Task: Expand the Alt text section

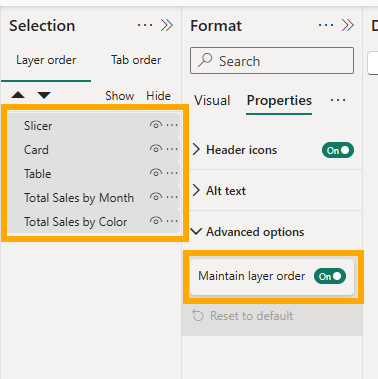Action: click(x=196, y=191)
